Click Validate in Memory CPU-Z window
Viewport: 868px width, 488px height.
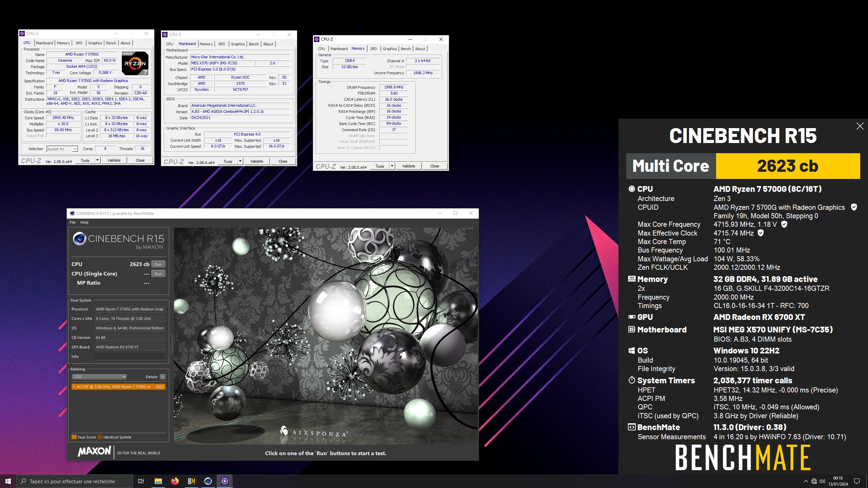click(x=409, y=166)
